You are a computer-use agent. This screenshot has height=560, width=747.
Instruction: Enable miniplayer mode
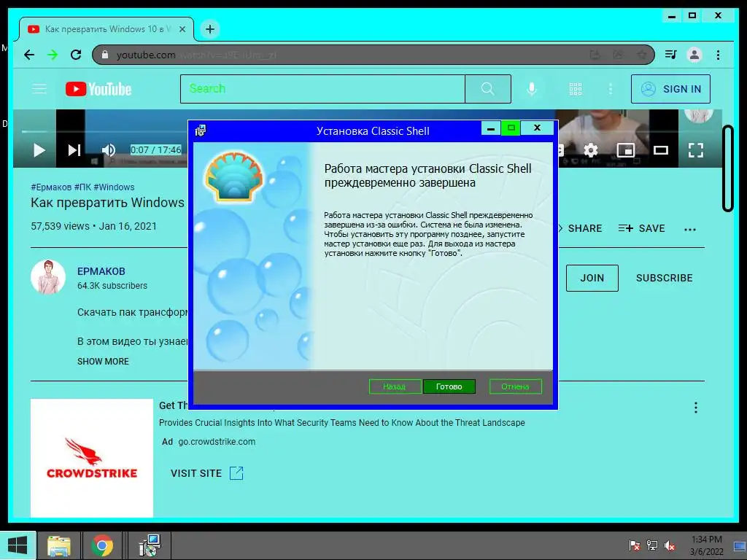pos(625,150)
